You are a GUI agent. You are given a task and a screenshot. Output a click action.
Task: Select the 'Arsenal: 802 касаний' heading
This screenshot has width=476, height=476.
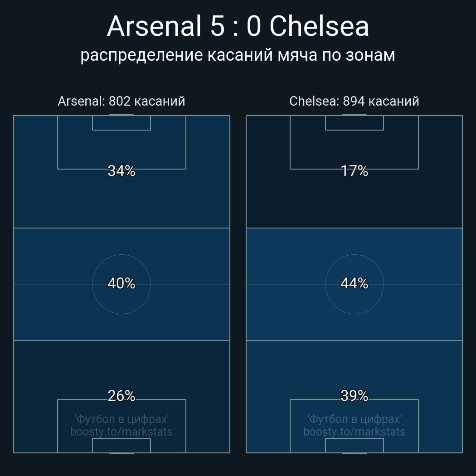tap(121, 101)
